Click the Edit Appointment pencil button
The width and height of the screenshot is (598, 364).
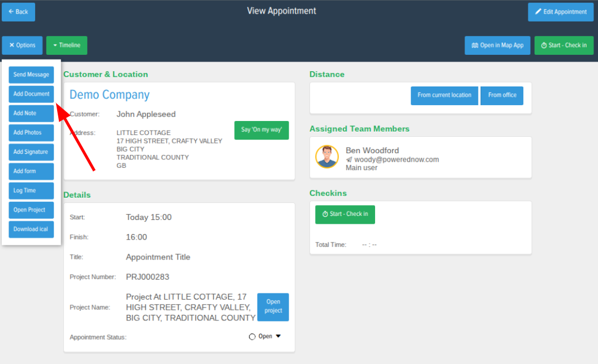coord(560,12)
